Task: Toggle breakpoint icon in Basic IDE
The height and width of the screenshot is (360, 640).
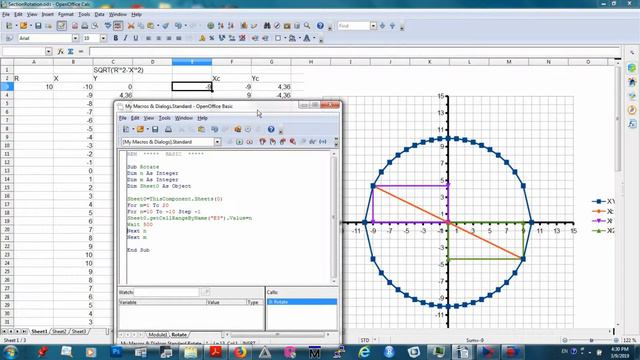Action: point(293,142)
